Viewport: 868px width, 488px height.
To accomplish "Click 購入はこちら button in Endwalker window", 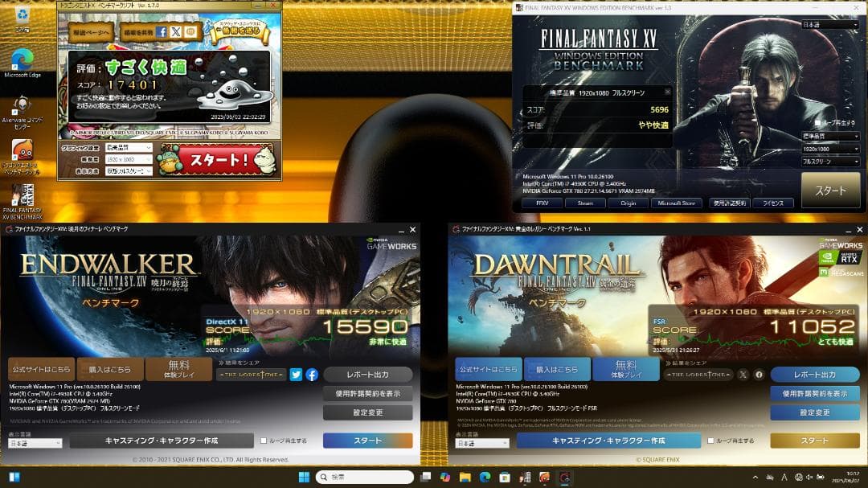I will (x=109, y=369).
